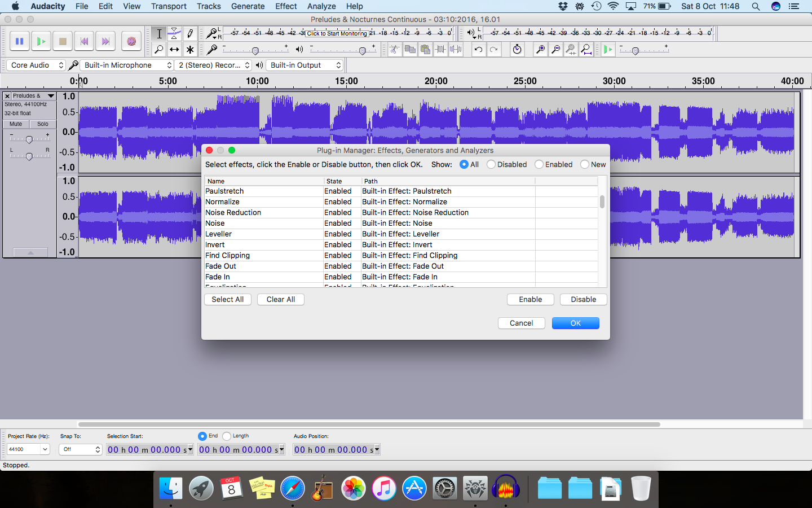Click the Pause transport button
The width and height of the screenshot is (812, 508).
(19, 41)
